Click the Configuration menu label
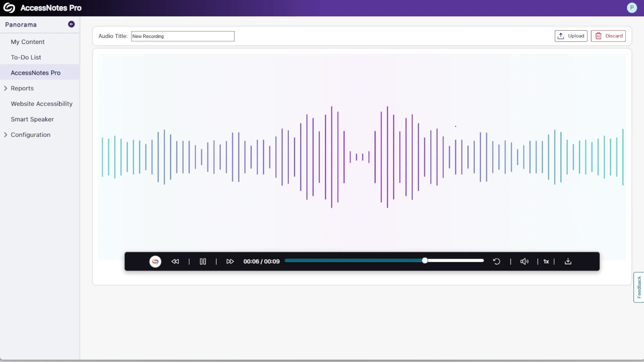 pyautogui.click(x=31, y=135)
